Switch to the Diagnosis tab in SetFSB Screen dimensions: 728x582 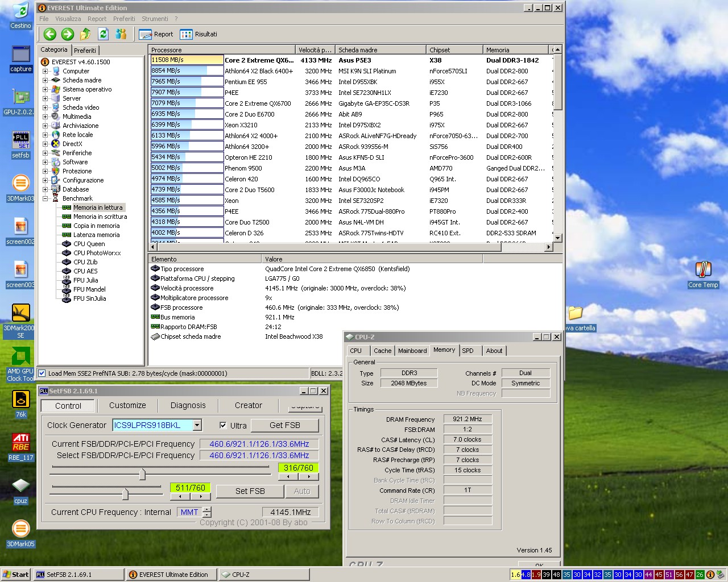(x=188, y=406)
